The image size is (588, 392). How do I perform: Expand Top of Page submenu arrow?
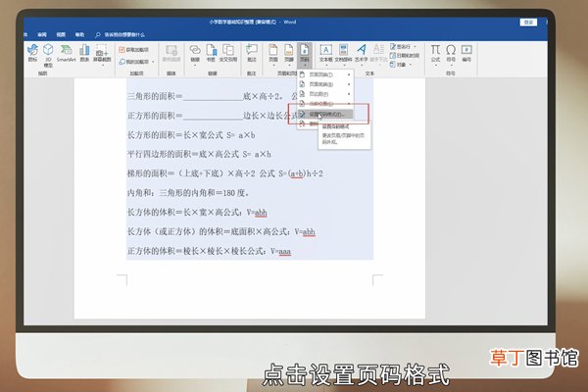tap(349, 74)
